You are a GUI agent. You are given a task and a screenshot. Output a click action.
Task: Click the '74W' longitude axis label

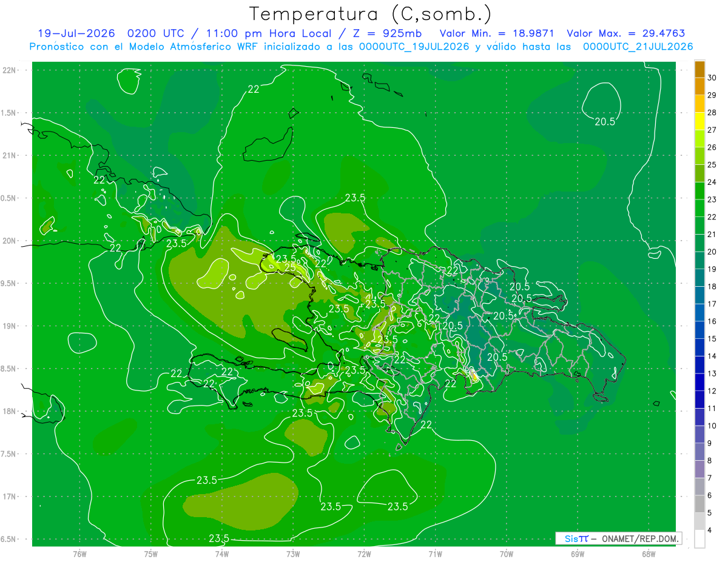[221, 554]
